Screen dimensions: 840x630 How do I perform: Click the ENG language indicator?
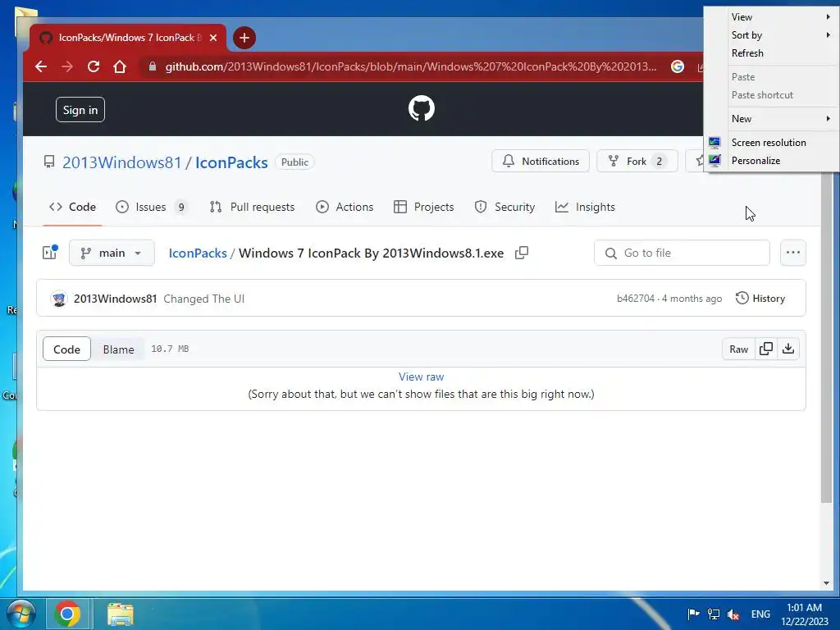click(x=760, y=614)
